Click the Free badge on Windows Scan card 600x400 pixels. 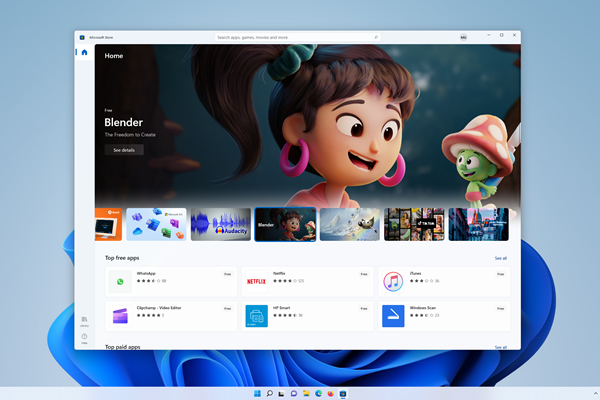click(x=501, y=309)
